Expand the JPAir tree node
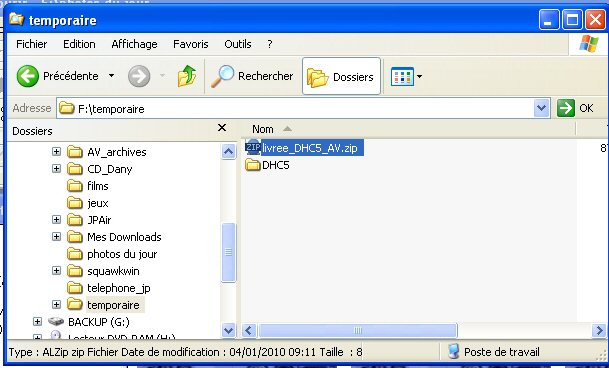Image resolution: width=609 pixels, height=368 pixels. 56,220
